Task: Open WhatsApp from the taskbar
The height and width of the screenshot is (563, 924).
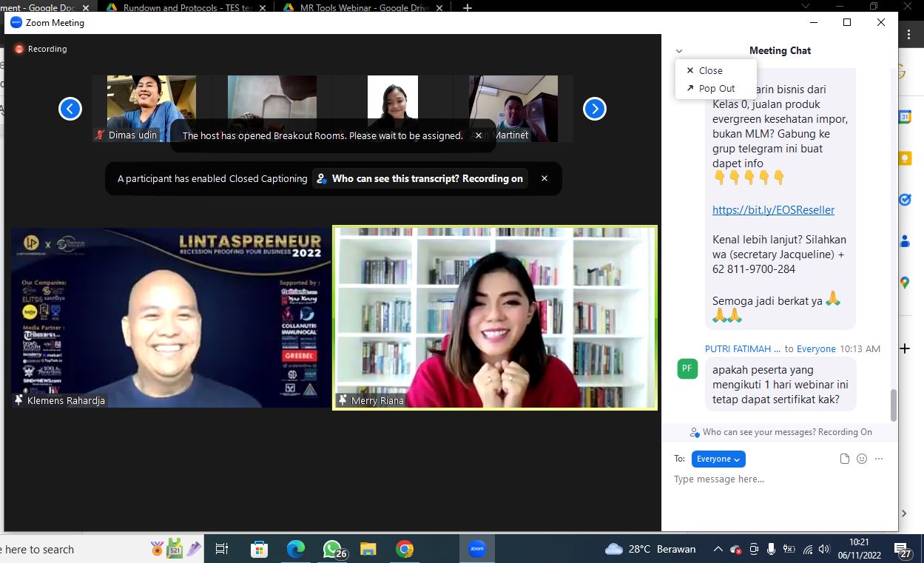Action: point(332,549)
